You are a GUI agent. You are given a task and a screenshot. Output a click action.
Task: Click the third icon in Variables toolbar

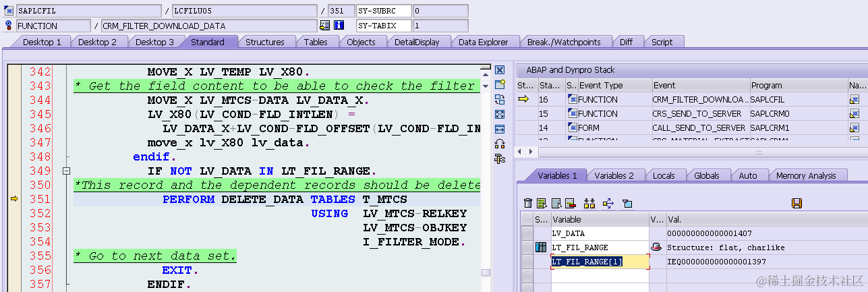tap(556, 203)
